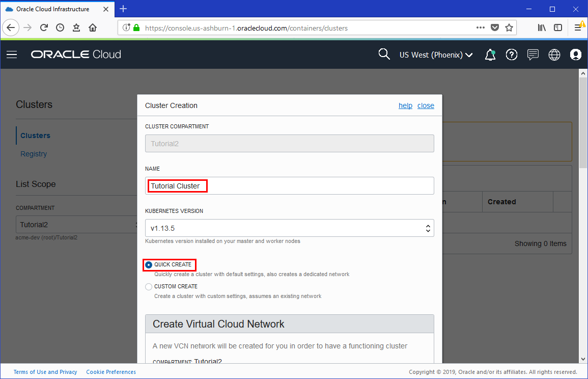Click the browser forward arrow
This screenshot has width=588, height=379.
click(x=27, y=28)
